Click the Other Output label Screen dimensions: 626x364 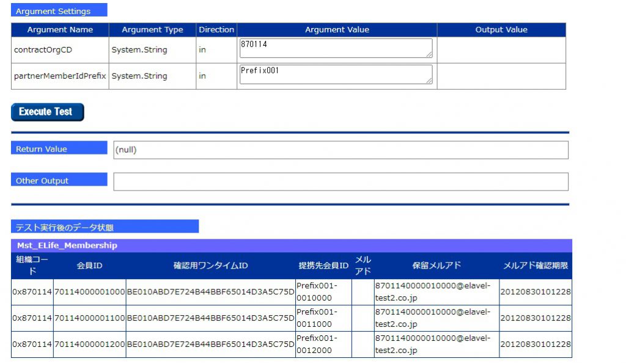59,180
